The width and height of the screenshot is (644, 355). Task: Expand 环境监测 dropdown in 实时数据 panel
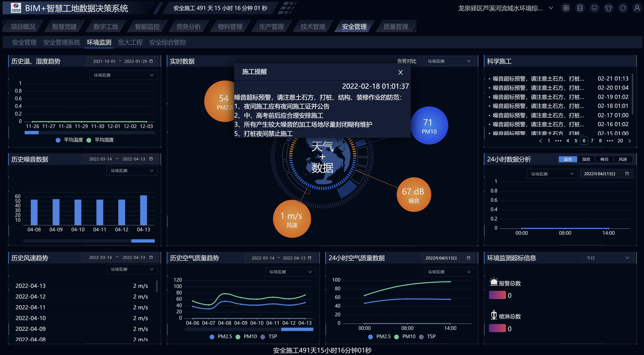pyautogui.click(x=449, y=61)
